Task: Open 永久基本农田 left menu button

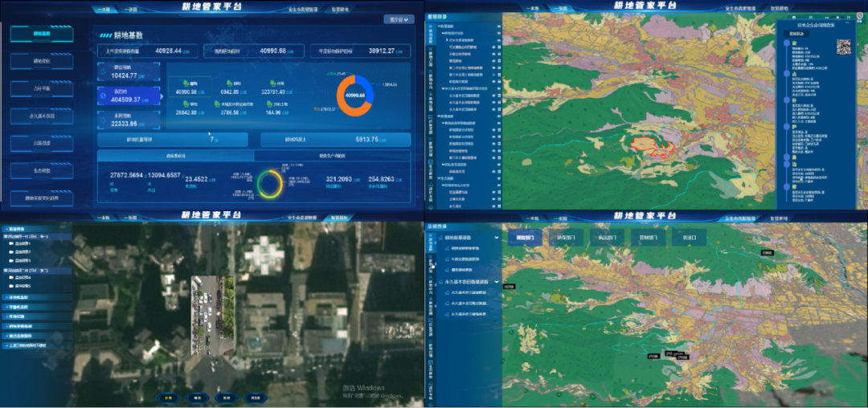Action: click(x=42, y=116)
